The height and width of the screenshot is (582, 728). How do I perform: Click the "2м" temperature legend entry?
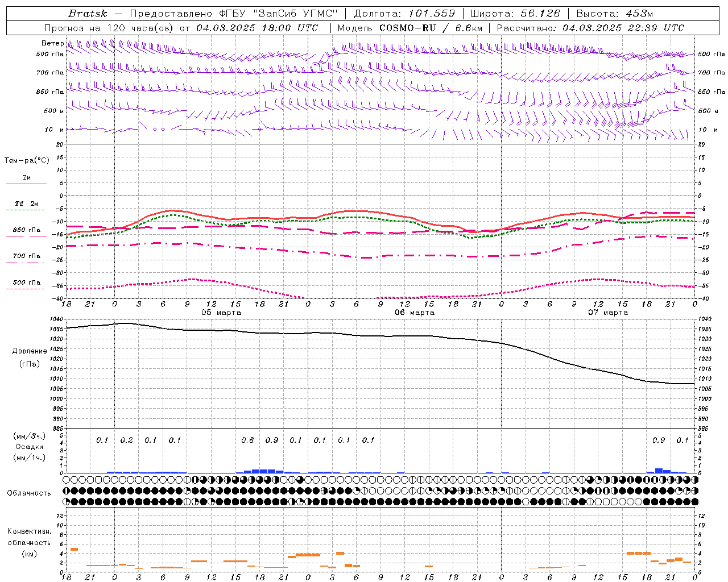[x=27, y=178]
